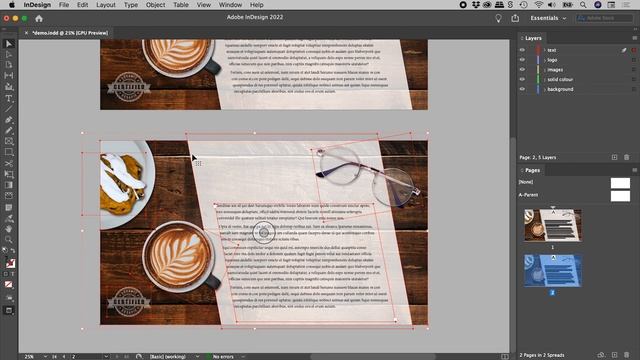Expand the solid colour layer
The width and height of the screenshot is (640, 360).
[544, 80]
